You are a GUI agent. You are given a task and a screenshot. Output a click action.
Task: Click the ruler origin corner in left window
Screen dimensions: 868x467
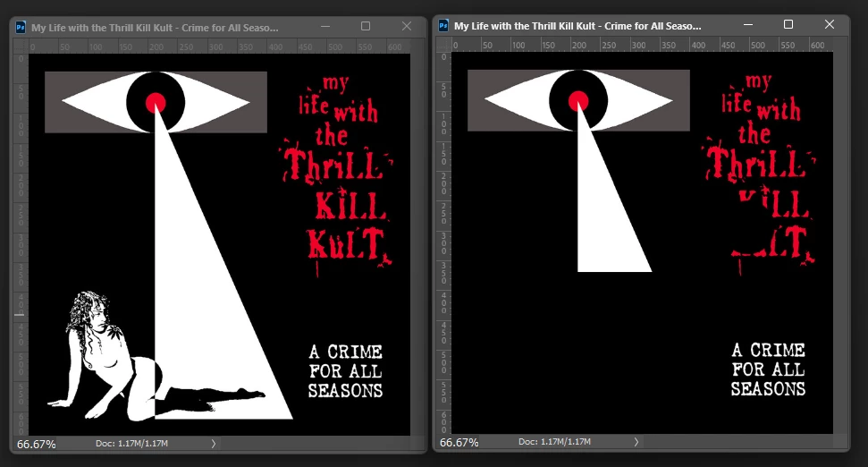coord(21,47)
